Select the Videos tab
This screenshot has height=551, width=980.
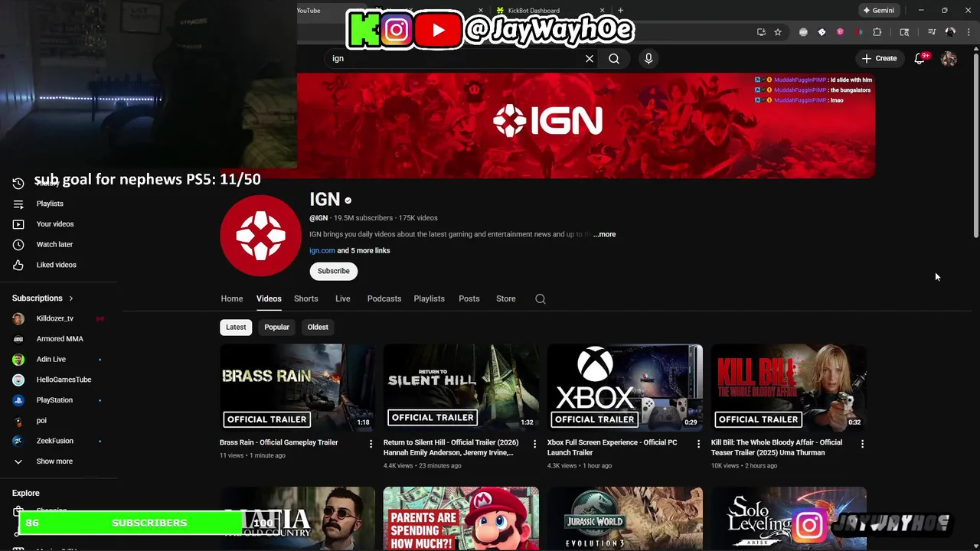pos(269,298)
